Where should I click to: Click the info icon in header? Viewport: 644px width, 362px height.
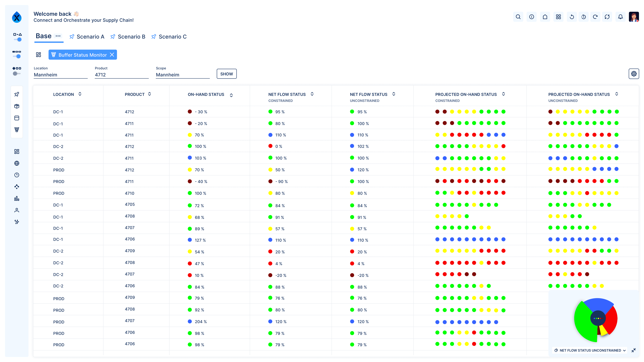point(531,17)
